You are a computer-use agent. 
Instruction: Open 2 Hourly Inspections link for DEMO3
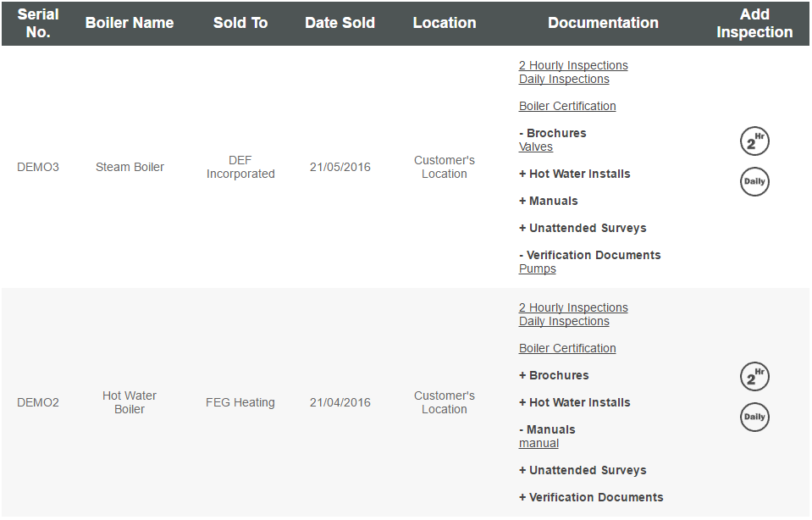point(573,65)
